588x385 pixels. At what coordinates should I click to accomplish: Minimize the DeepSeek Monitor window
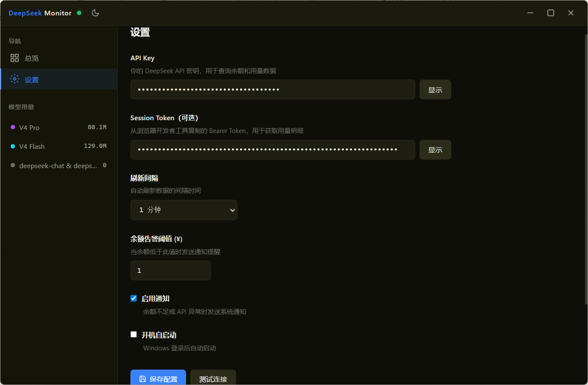(x=530, y=13)
